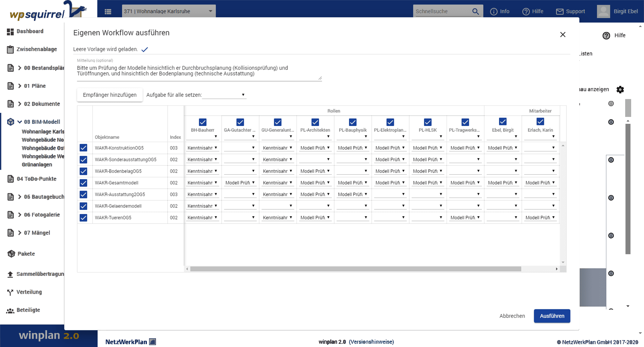This screenshot has width=644, height=347.
Task: Open the settings gear next to anzeigen
Action: pos(620,90)
